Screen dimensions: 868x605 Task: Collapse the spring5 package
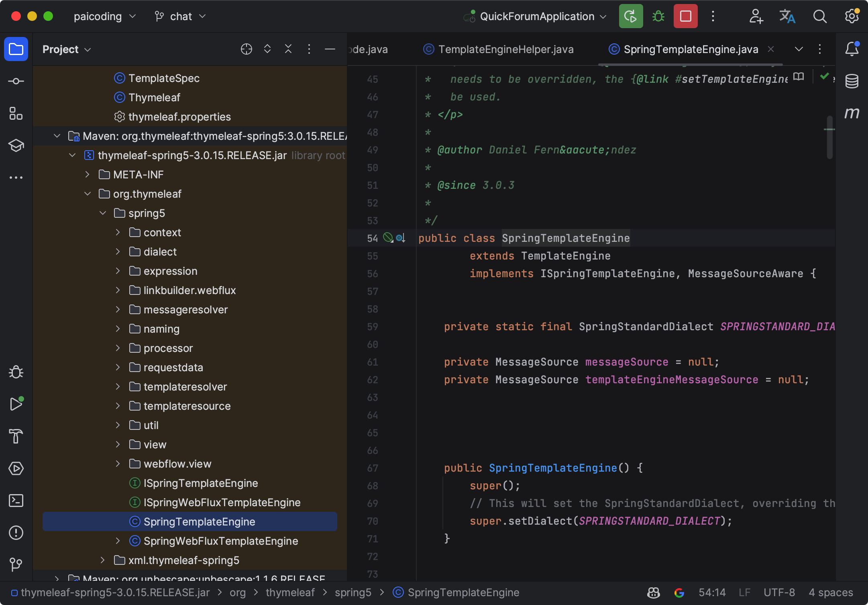(x=103, y=213)
